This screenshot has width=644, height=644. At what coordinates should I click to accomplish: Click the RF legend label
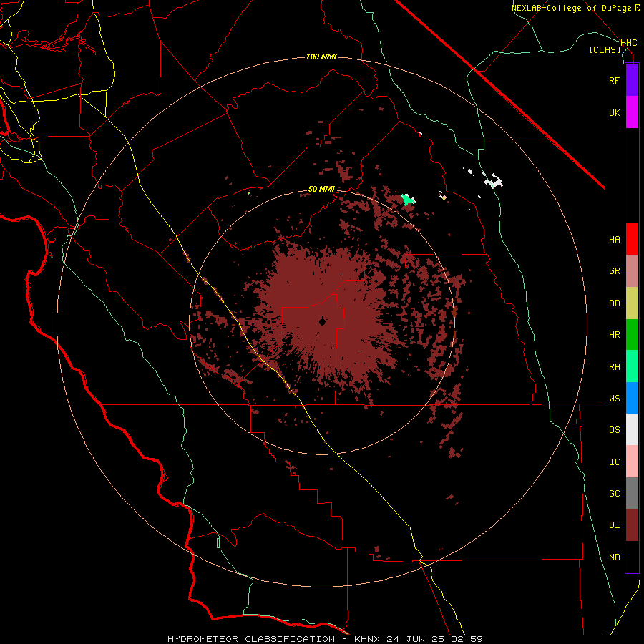(x=614, y=80)
